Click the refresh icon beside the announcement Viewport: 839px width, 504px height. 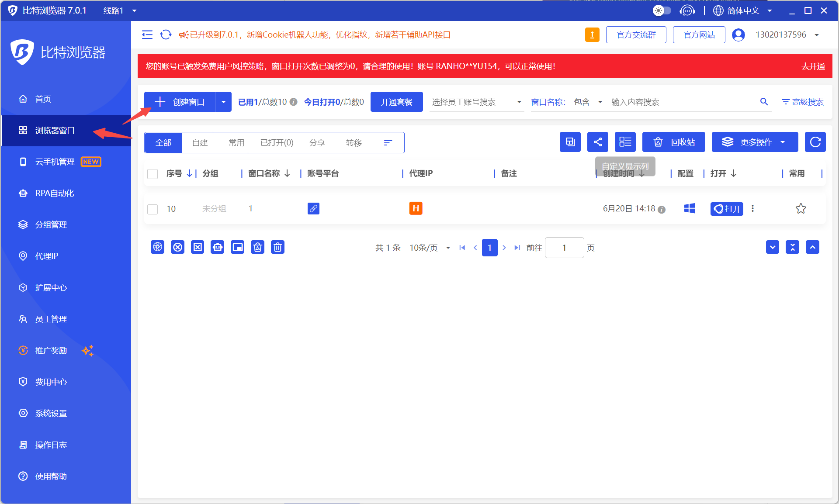click(x=166, y=35)
